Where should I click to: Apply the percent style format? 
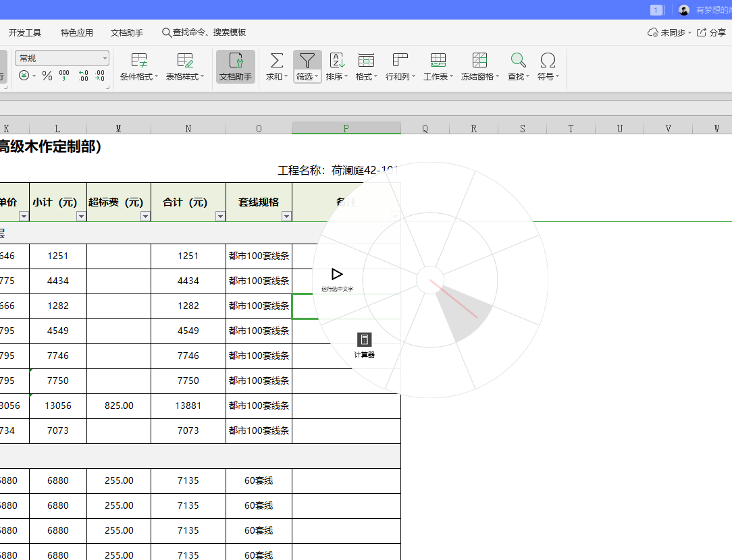47,76
